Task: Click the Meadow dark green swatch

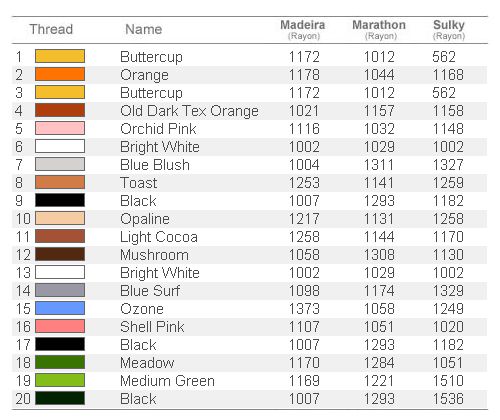Action: [x=60, y=362]
